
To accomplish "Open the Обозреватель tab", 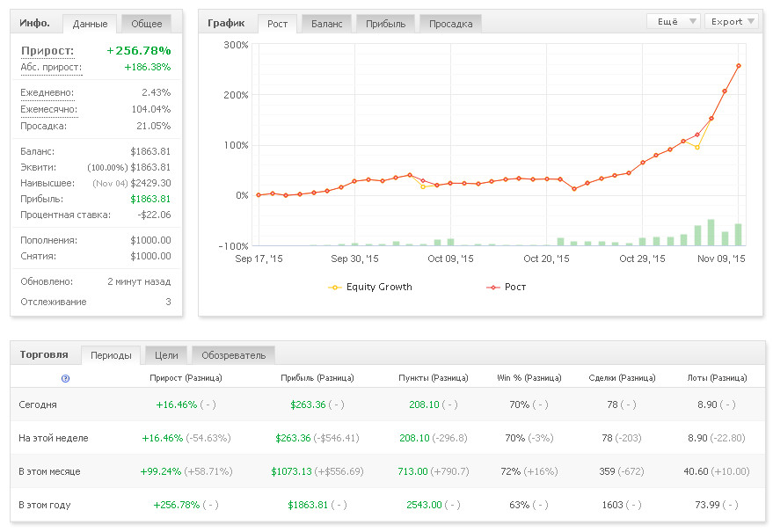I will [233, 355].
